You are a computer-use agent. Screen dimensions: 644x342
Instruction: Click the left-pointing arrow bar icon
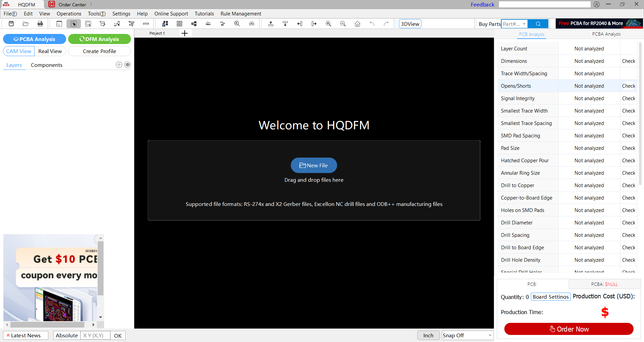click(300, 24)
